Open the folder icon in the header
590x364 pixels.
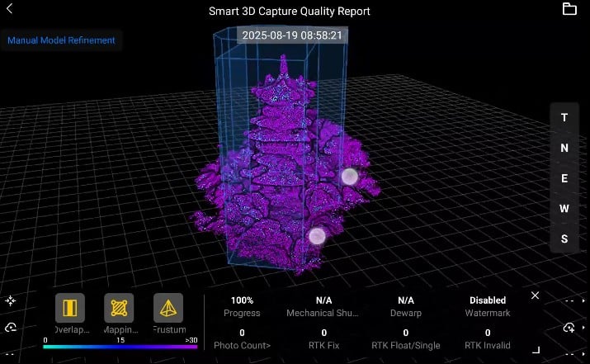click(569, 9)
